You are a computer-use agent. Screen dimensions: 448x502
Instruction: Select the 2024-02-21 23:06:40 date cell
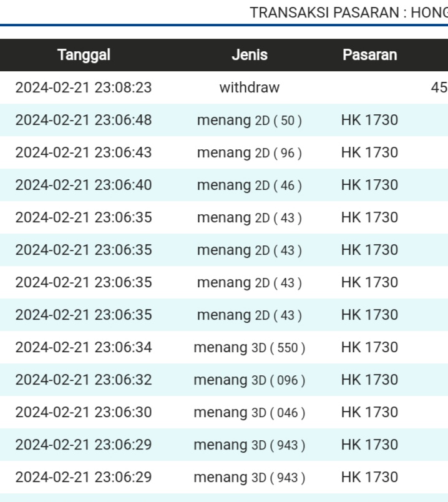[84, 185]
